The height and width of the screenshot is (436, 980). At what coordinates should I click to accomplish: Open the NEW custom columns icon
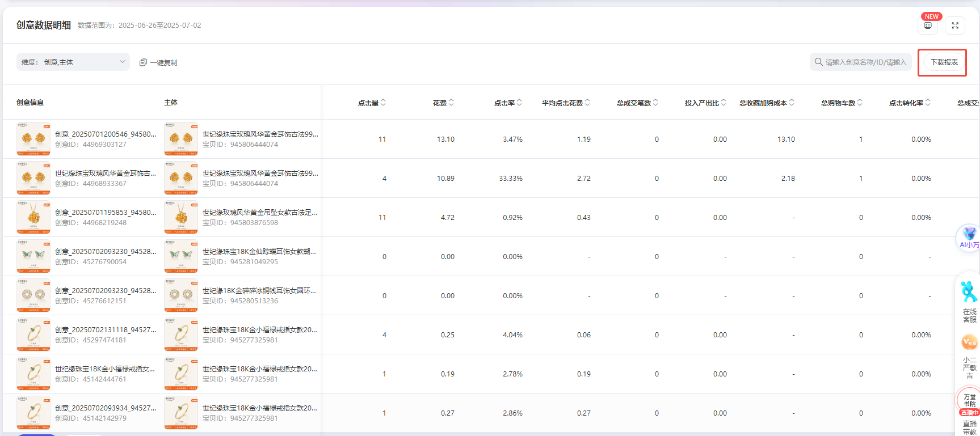[928, 26]
